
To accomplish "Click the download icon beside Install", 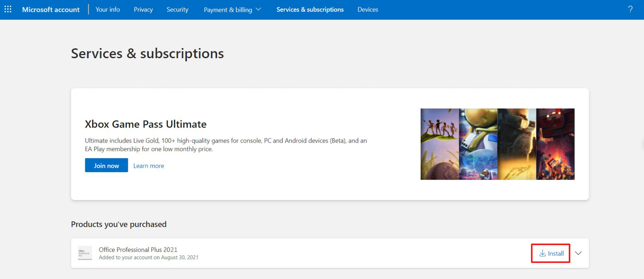I will pyautogui.click(x=542, y=253).
